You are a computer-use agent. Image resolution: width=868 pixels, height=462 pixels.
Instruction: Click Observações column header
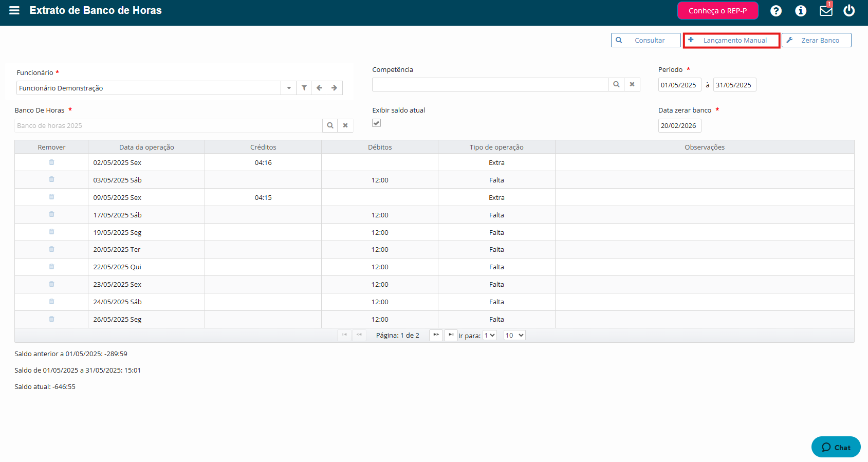[x=705, y=147]
